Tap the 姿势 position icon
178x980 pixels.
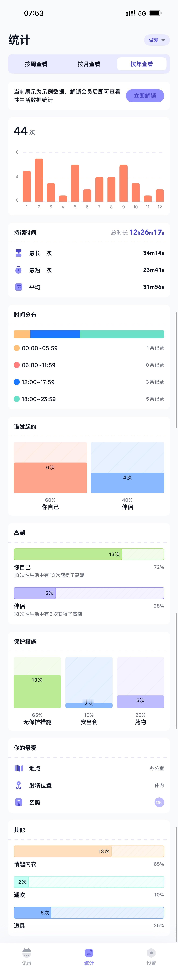pos(18,802)
